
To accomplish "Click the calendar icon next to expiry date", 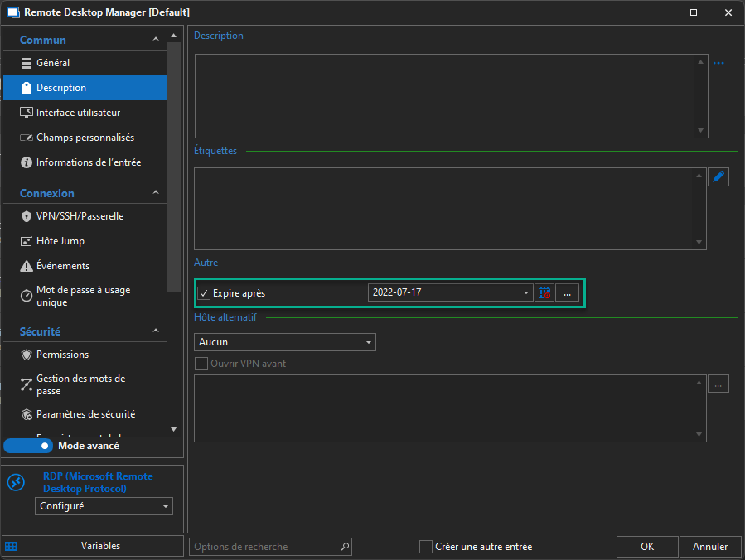I will pos(544,292).
